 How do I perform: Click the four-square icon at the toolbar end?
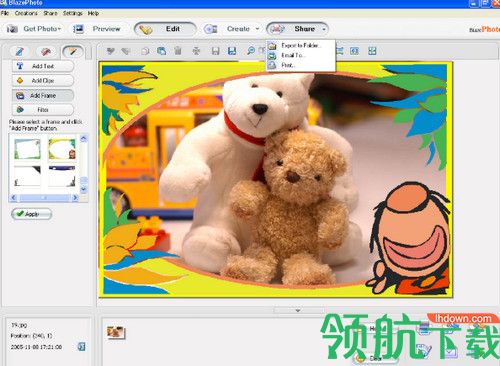[x=372, y=51]
